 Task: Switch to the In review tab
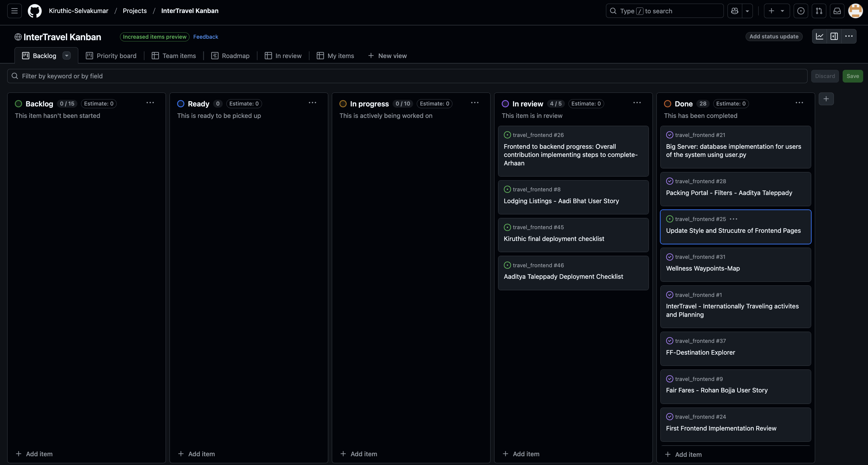[283, 56]
